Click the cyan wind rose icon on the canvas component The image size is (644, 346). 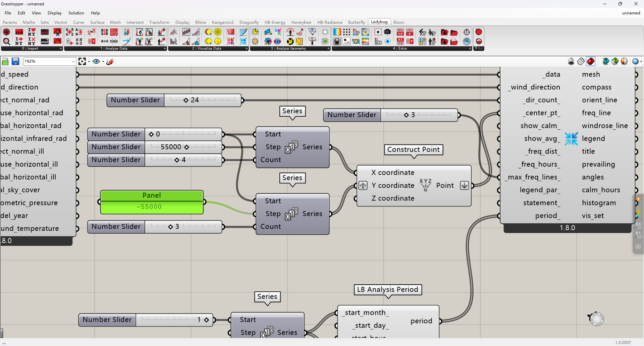pyautogui.click(x=571, y=138)
